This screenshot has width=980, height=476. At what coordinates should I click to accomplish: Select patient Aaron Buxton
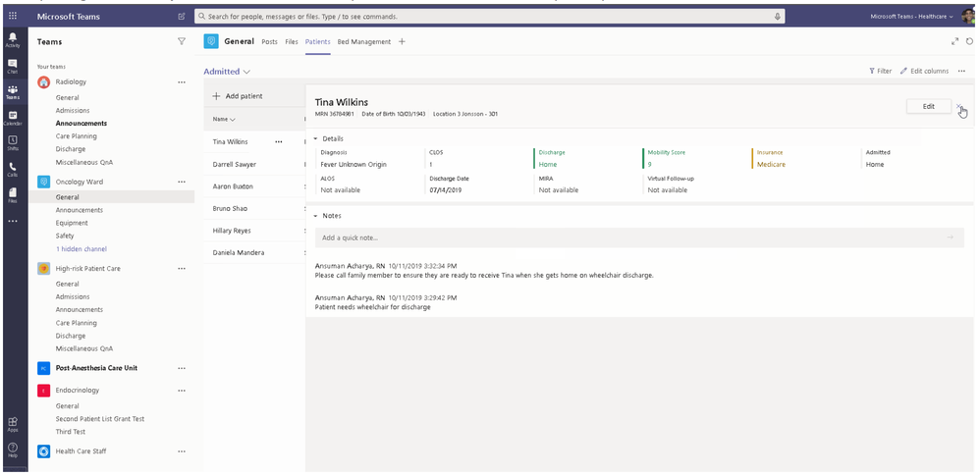click(233, 186)
